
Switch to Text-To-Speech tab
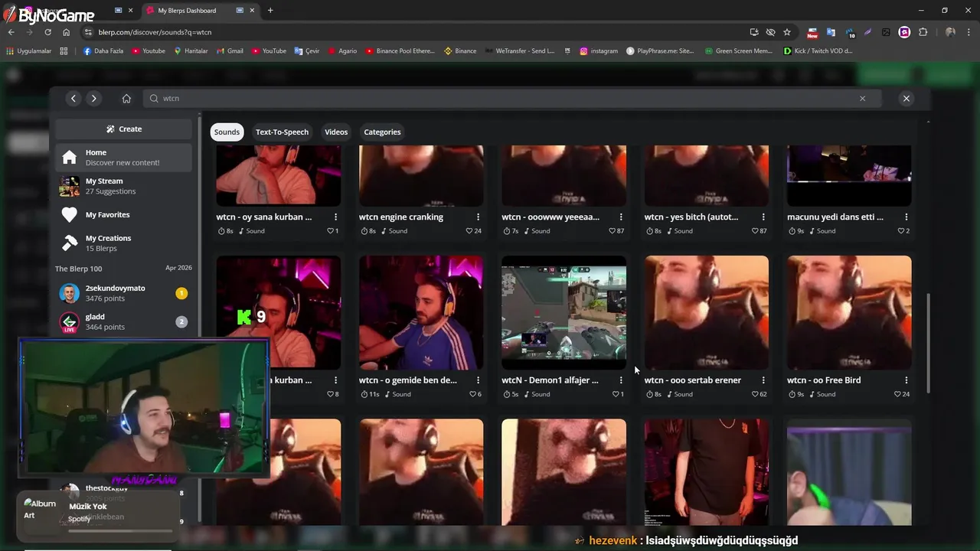282,132
